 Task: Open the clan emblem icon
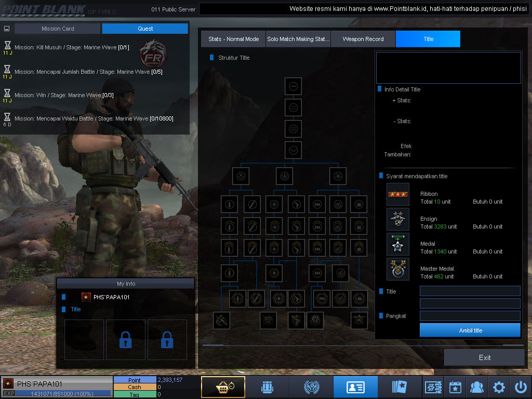click(x=312, y=387)
